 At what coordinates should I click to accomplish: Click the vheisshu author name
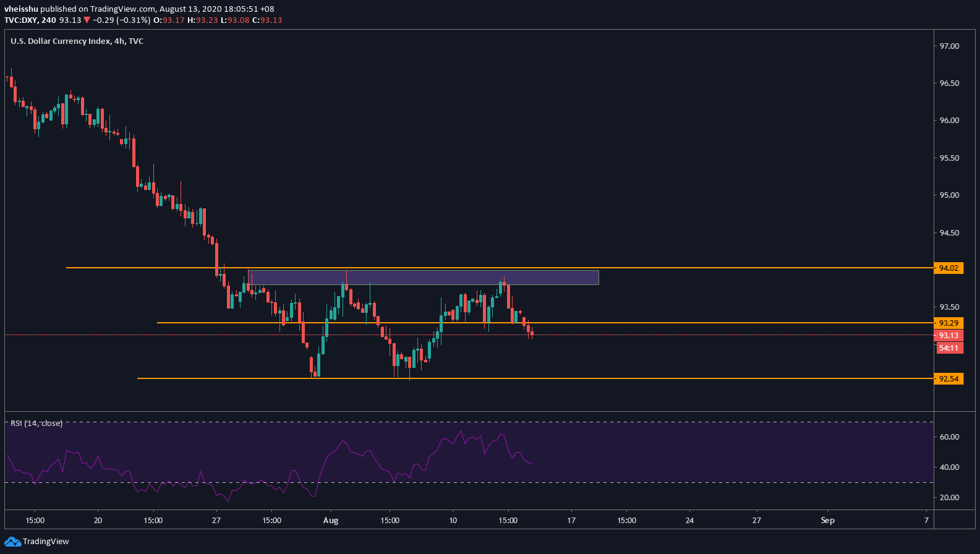point(21,9)
